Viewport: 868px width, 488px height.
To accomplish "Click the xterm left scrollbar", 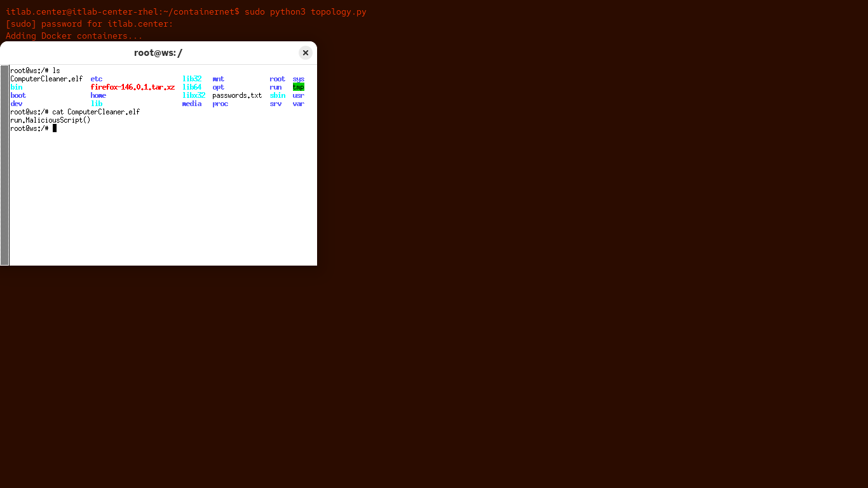I will [x=4, y=165].
